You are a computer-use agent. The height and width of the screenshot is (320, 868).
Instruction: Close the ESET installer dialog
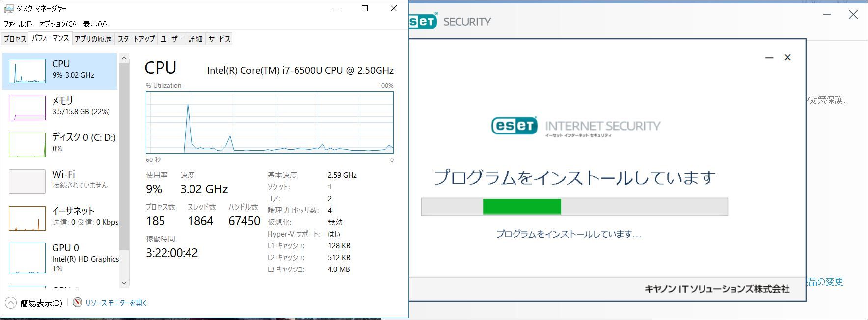tap(787, 57)
